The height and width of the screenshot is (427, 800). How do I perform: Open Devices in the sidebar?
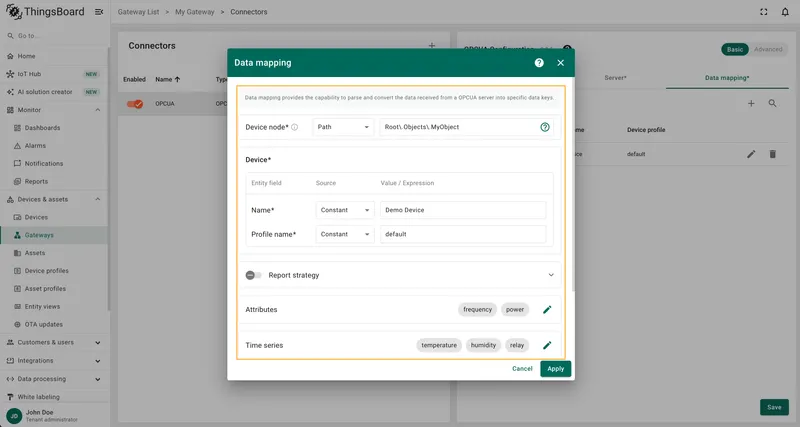pyautogui.click(x=54, y=217)
